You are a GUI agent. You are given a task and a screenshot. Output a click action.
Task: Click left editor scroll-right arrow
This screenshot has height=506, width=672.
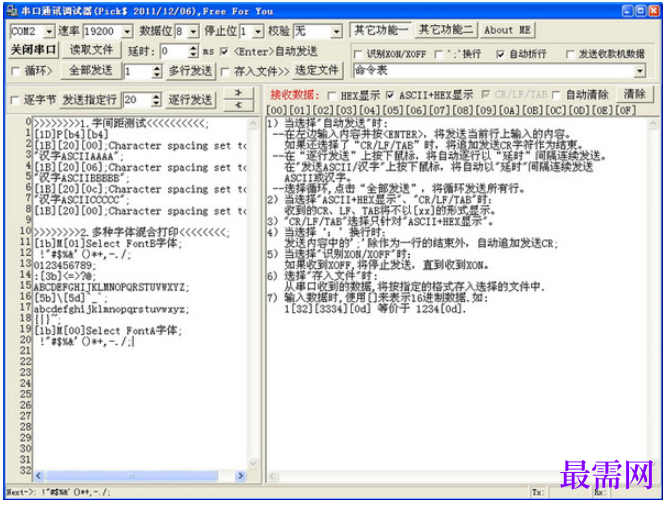point(240,476)
